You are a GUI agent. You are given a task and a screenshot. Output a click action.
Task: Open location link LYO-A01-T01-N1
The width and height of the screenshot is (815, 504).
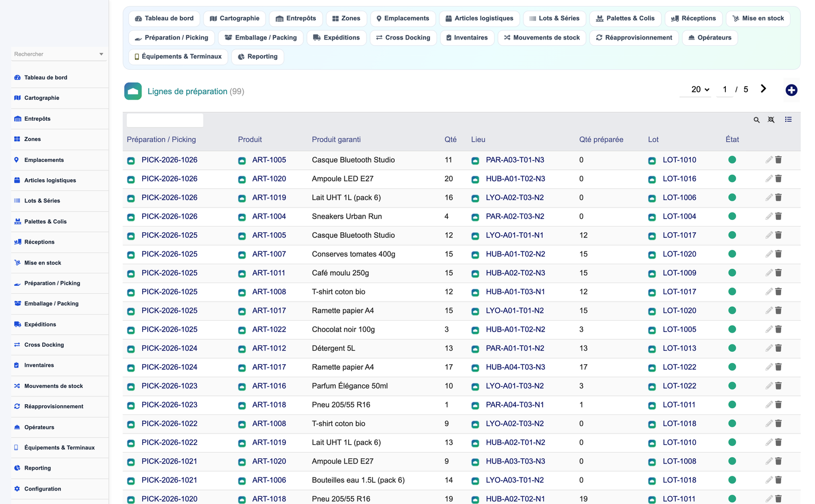coord(515,235)
